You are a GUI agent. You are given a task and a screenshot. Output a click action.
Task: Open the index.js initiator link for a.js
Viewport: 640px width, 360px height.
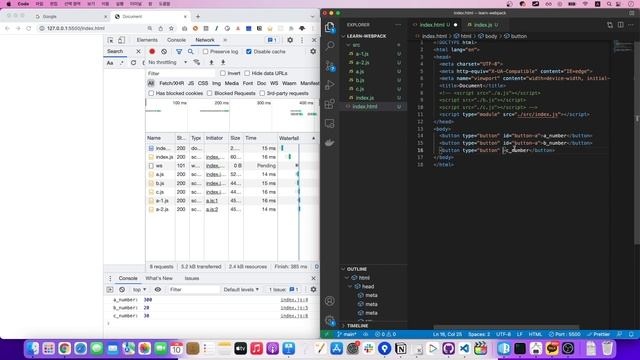(215, 174)
